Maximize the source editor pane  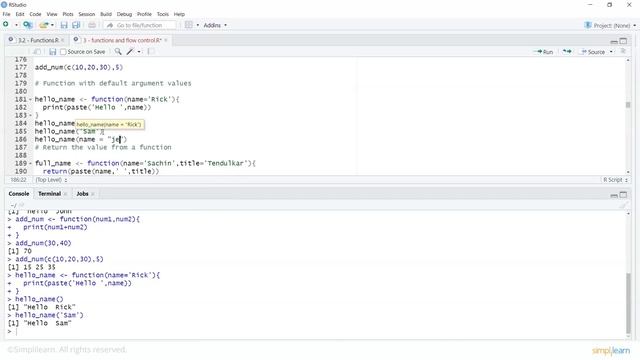(x=623, y=41)
